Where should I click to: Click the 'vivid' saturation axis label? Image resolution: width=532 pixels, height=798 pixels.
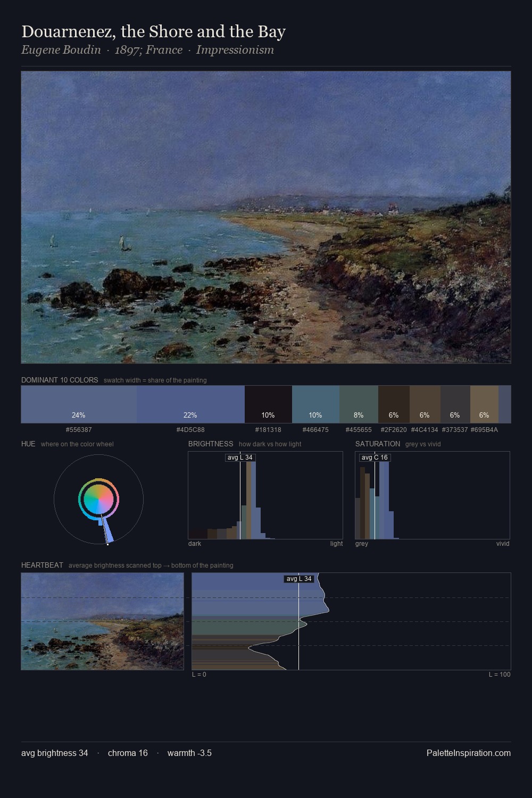tap(503, 544)
